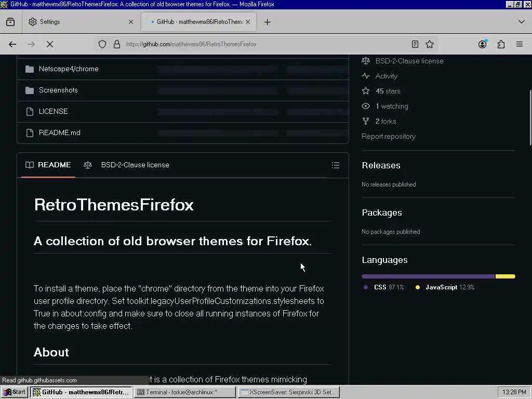The height and width of the screenshot is (399, 532).
Task: Open the Releases heading link
Action: point(381,166)
